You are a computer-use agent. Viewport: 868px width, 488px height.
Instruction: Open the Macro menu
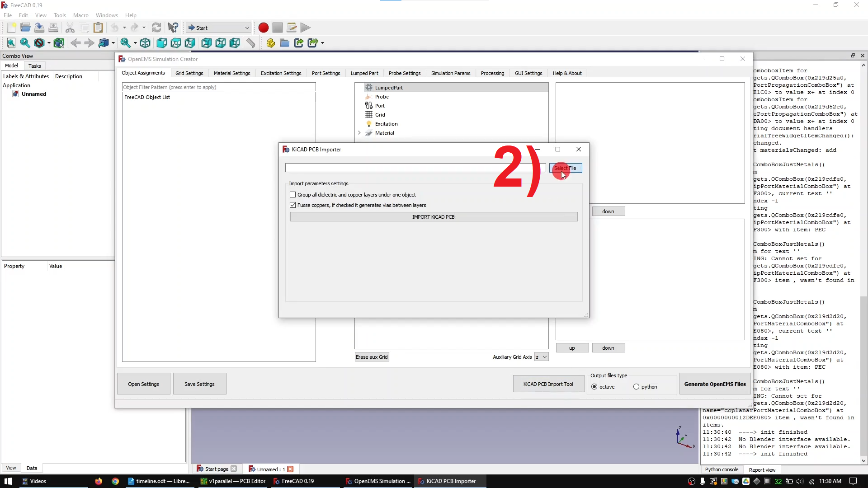[x=80, y=15]
